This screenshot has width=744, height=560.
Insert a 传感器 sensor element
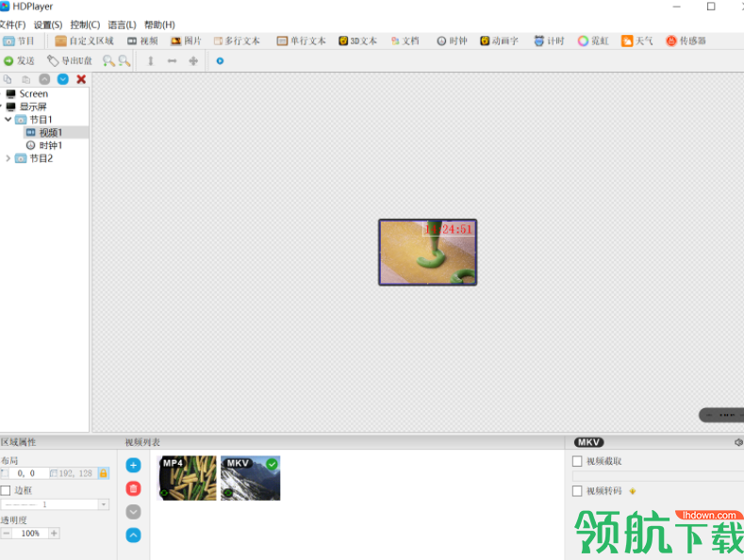686,41
